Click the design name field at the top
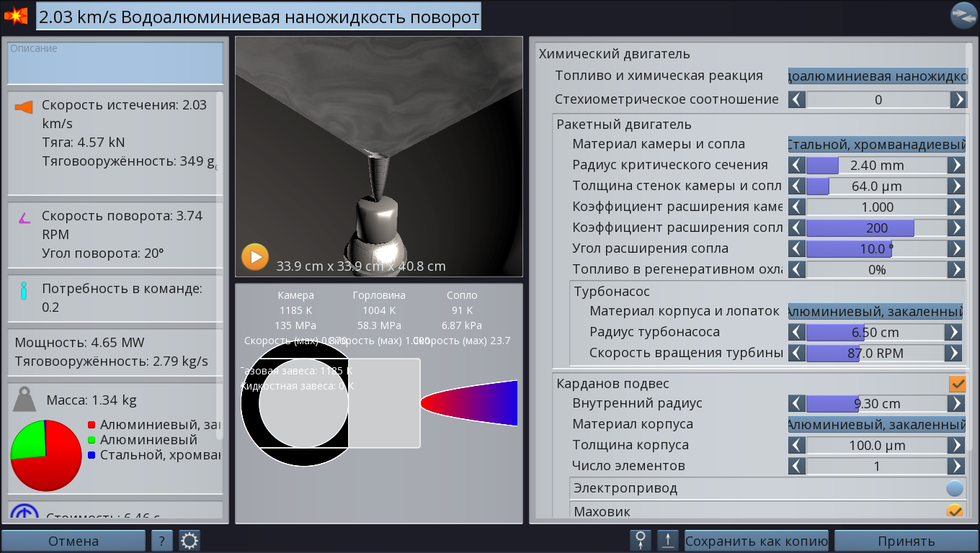The image size is (980, 553). pyautogui.click(x=259, y=17)
